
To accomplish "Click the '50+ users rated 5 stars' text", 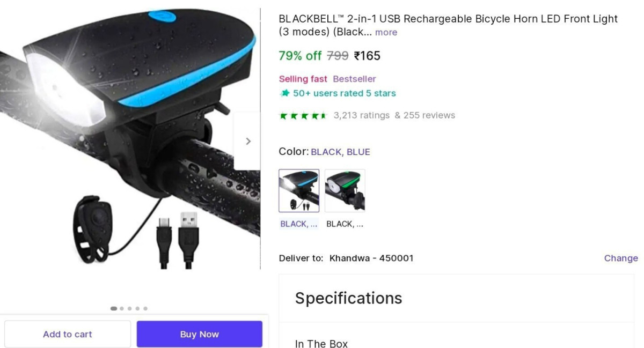I will (x=344, y=93).
